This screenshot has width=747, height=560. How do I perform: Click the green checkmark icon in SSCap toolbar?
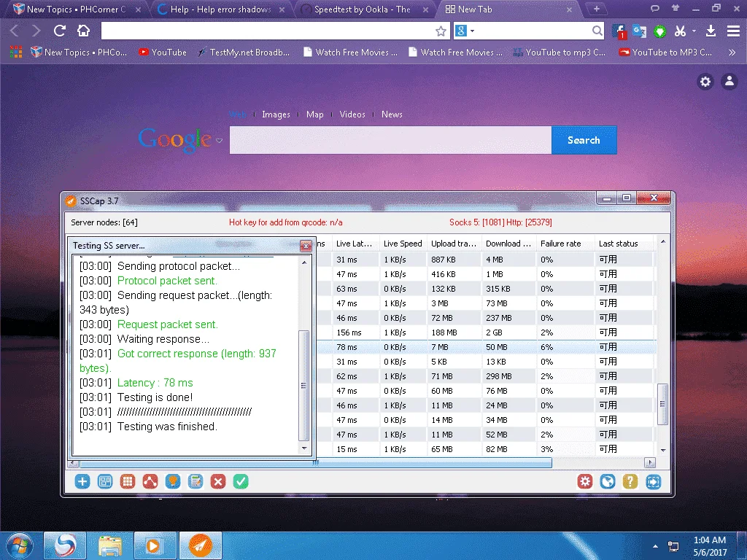[x=241, y=481]
